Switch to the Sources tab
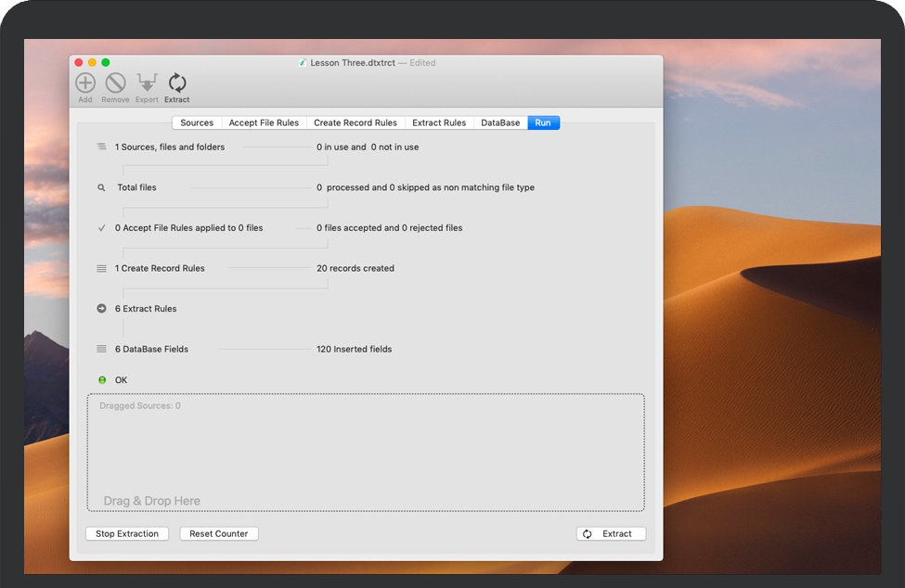This screenshot has width=905, height=588. 196,121
